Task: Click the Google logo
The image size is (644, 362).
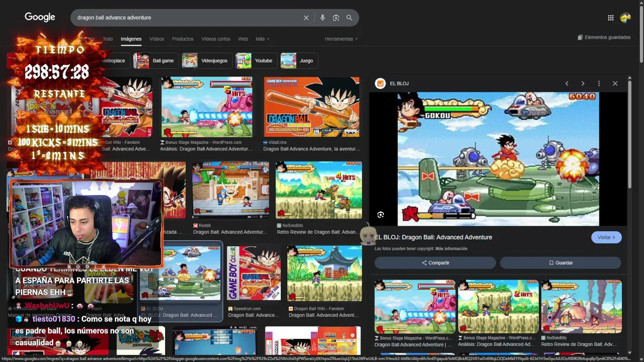Action: [x=40, y=17]
